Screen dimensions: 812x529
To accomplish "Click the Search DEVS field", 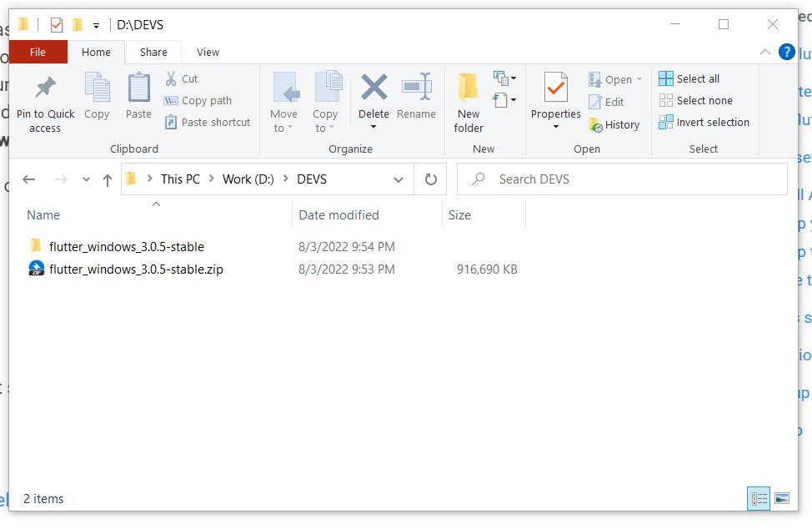I will click(x=622, y=179).
